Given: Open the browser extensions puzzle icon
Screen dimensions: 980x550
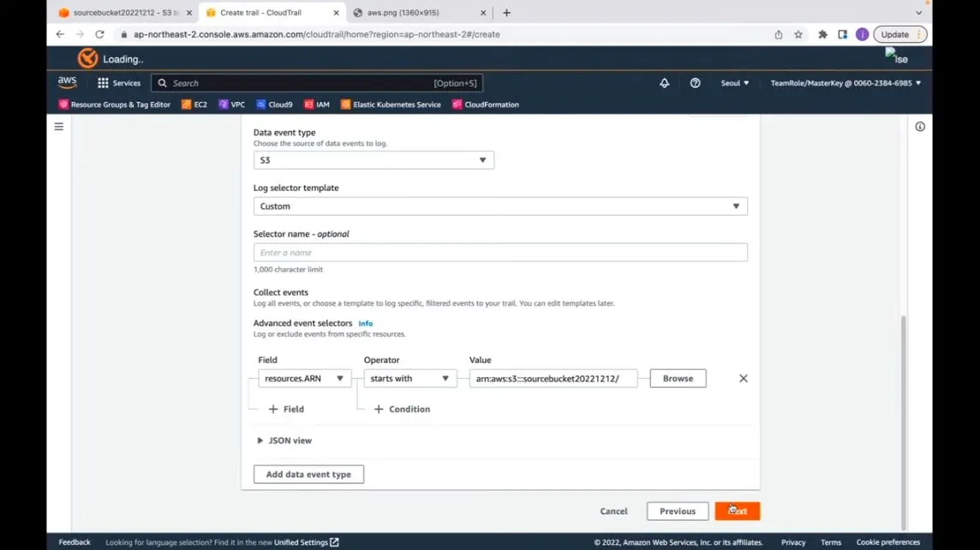Looking at the screenshot, I should click(x=822, y=34).
